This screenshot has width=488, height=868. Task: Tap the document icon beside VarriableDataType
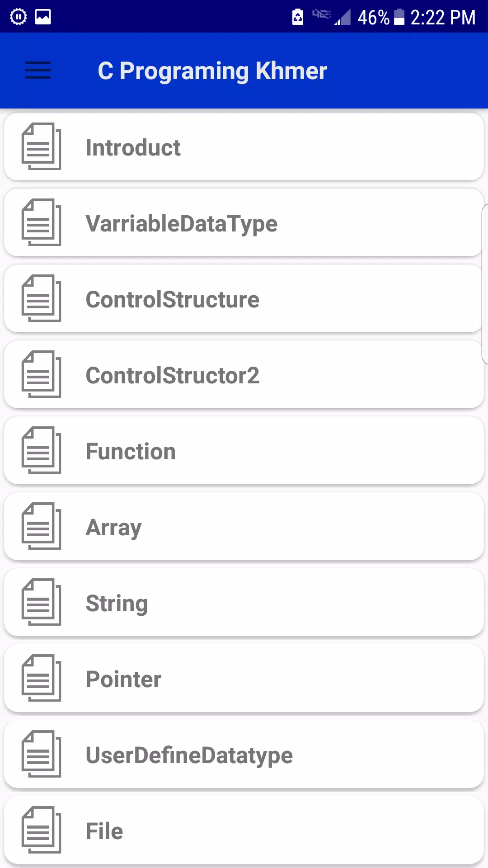coord(41,222)
